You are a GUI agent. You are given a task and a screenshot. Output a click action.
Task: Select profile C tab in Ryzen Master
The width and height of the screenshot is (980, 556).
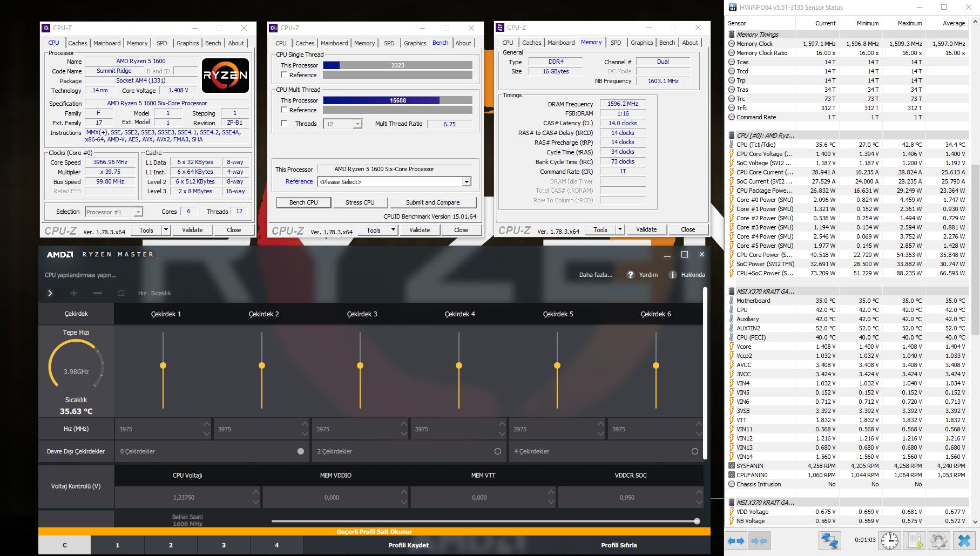coord(65,545)
